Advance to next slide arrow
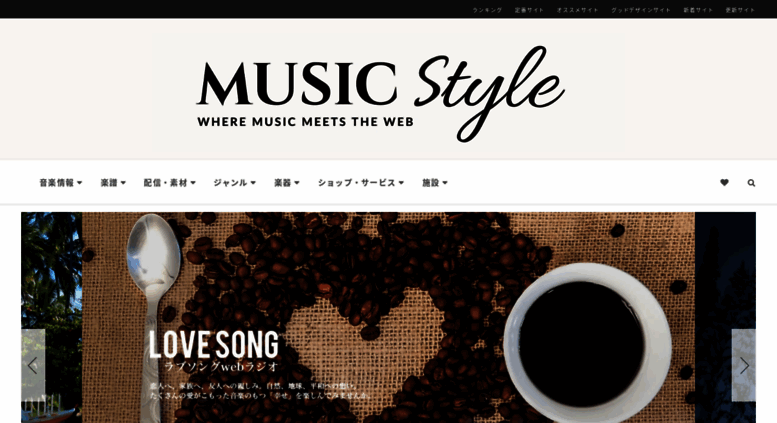The height and width of the screenshot is (423, 777). pyautogui.click(x=744, y=366)
